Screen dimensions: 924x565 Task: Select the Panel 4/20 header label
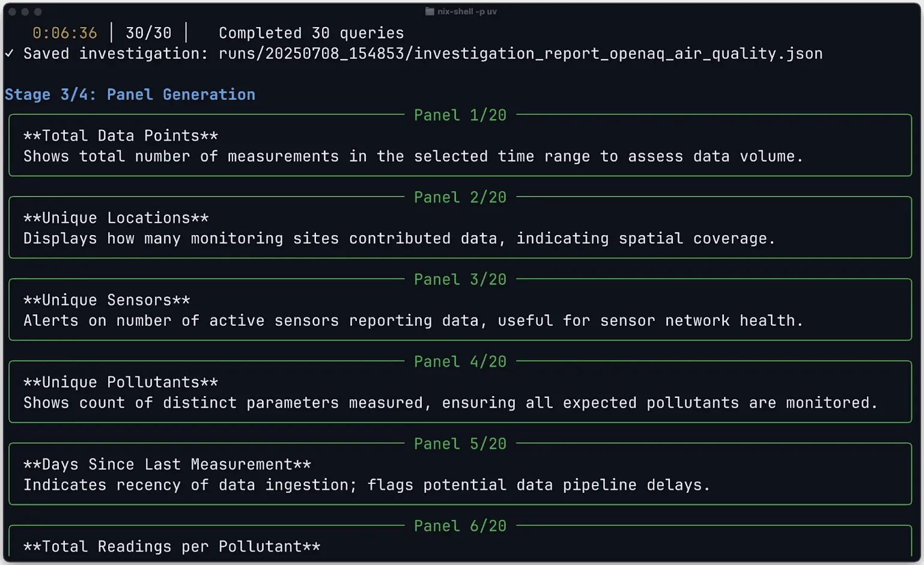[460, 361]
